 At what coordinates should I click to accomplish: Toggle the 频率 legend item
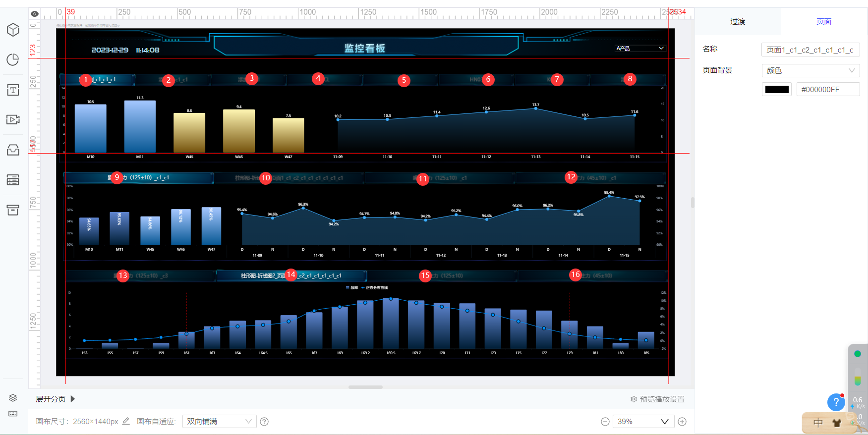click(352, 287)
